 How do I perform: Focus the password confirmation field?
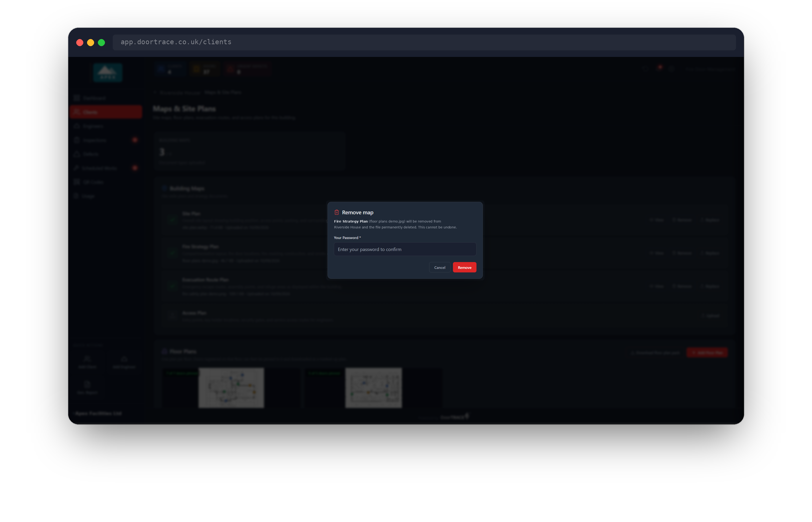click(x=405, y=249)
